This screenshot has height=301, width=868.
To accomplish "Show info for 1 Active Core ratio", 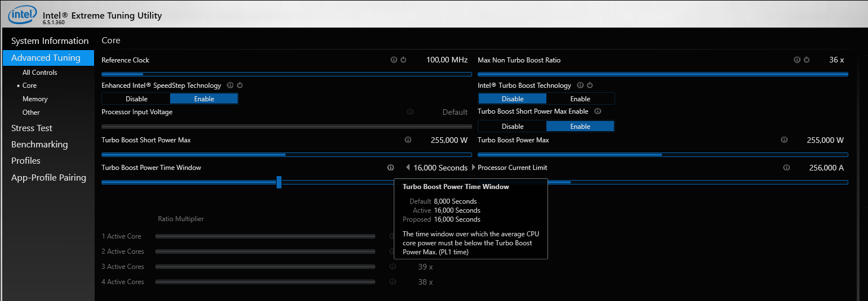I will (392, 236).
